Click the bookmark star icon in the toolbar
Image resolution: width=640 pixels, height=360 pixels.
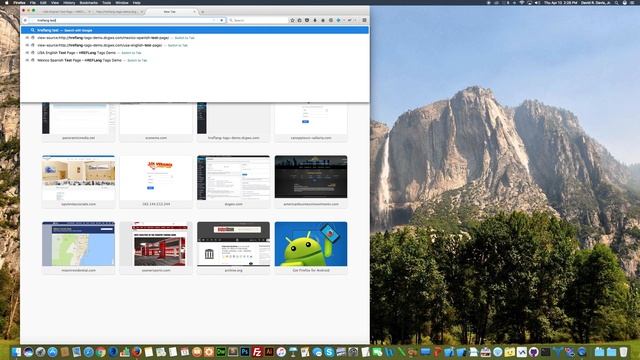tap(292, 20)
